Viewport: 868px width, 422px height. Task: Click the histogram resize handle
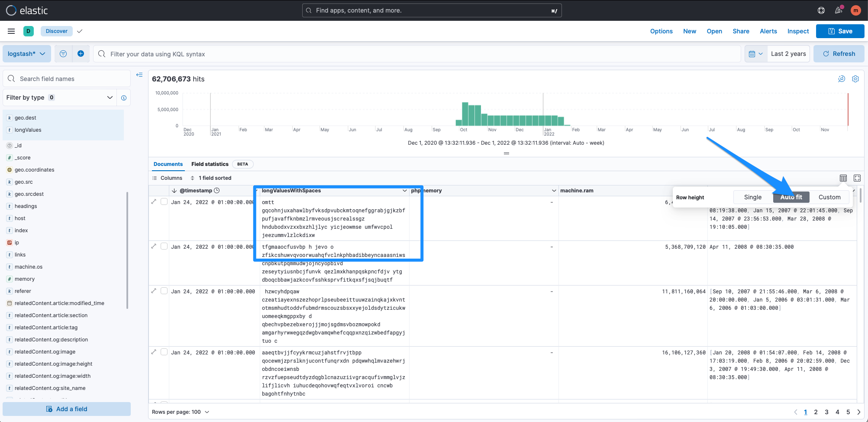pos(507,153)
